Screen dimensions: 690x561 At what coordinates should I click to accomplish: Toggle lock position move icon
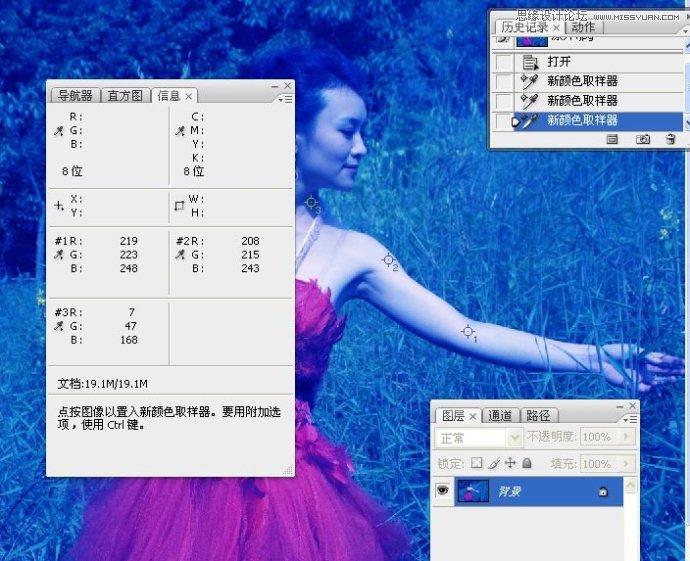pos(510,463)
